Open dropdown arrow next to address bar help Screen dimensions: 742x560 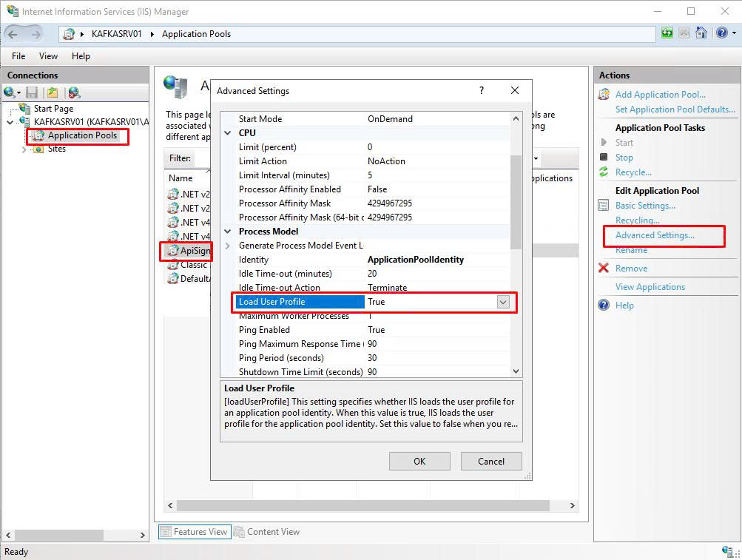point(734,33)
